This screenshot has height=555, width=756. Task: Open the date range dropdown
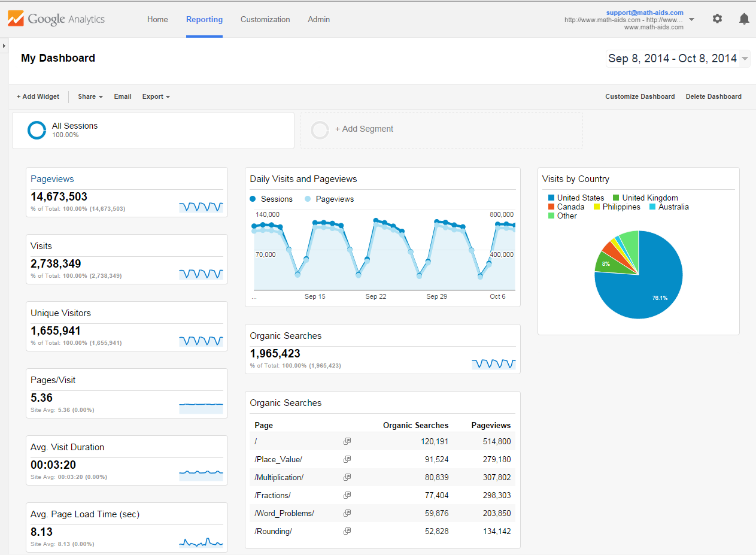[745, 59]
